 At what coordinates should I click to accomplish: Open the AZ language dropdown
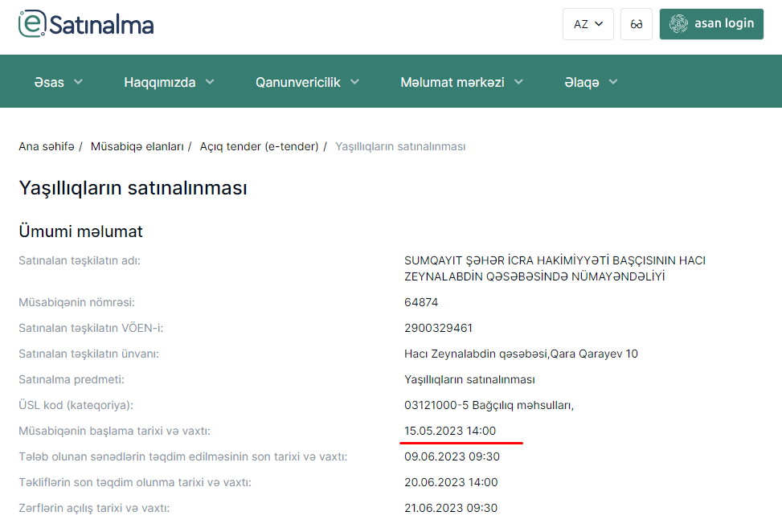588,24
